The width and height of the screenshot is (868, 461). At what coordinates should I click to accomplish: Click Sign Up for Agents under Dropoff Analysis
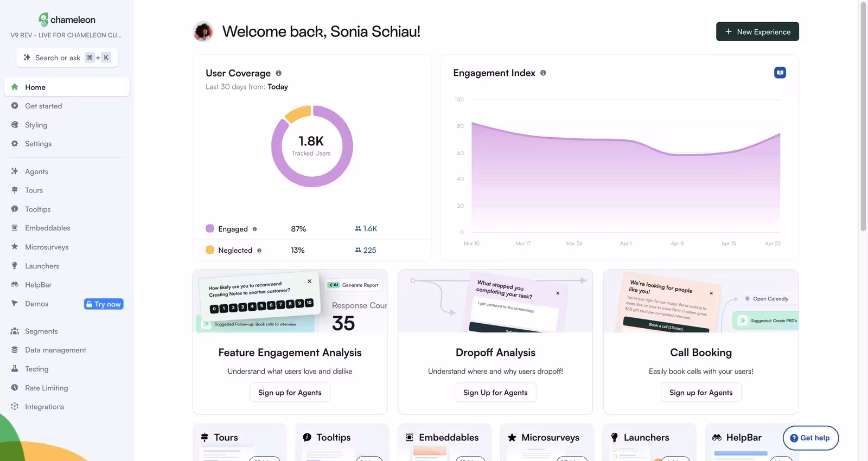click(x=495, y=393)
